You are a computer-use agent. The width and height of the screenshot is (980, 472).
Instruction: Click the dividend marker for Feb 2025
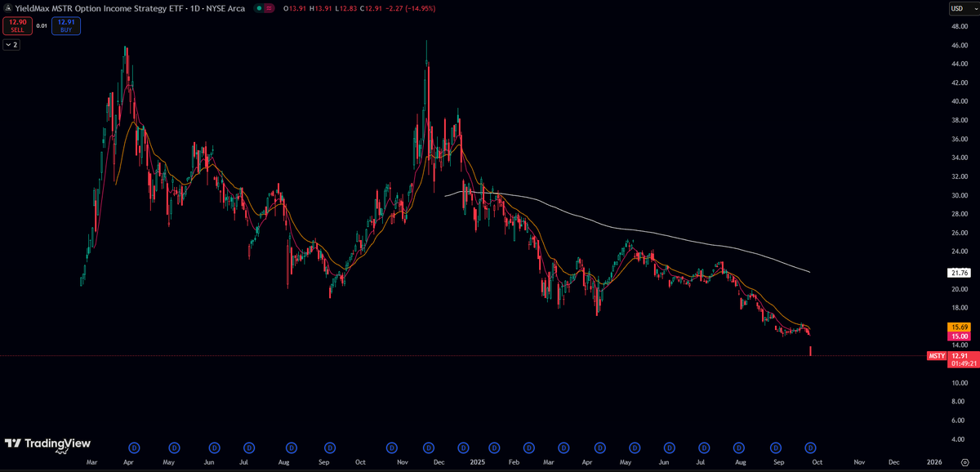pyautogui.click(x=529, y=448)
